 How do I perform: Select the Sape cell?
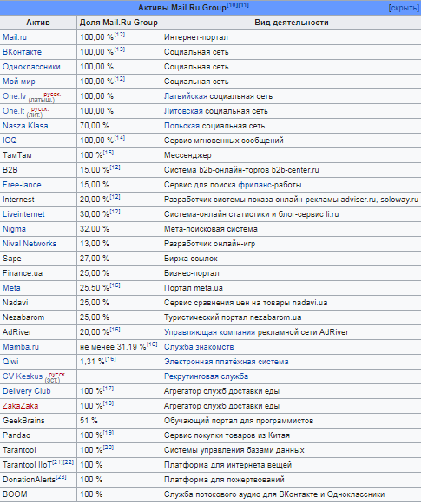pyautogui.click(x=38, y=259)
